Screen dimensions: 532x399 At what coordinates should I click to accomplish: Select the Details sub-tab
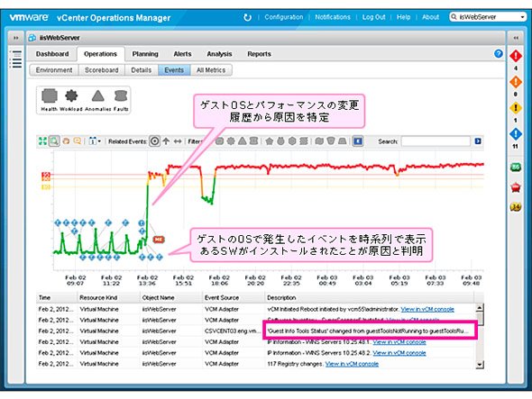coord(142,70)
